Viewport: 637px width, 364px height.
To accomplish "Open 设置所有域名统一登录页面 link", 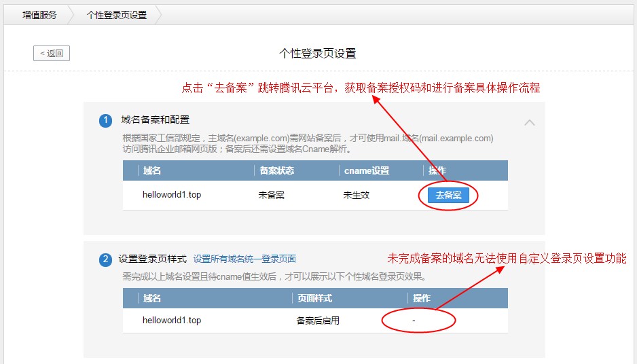I will click(x=244, y=259).
